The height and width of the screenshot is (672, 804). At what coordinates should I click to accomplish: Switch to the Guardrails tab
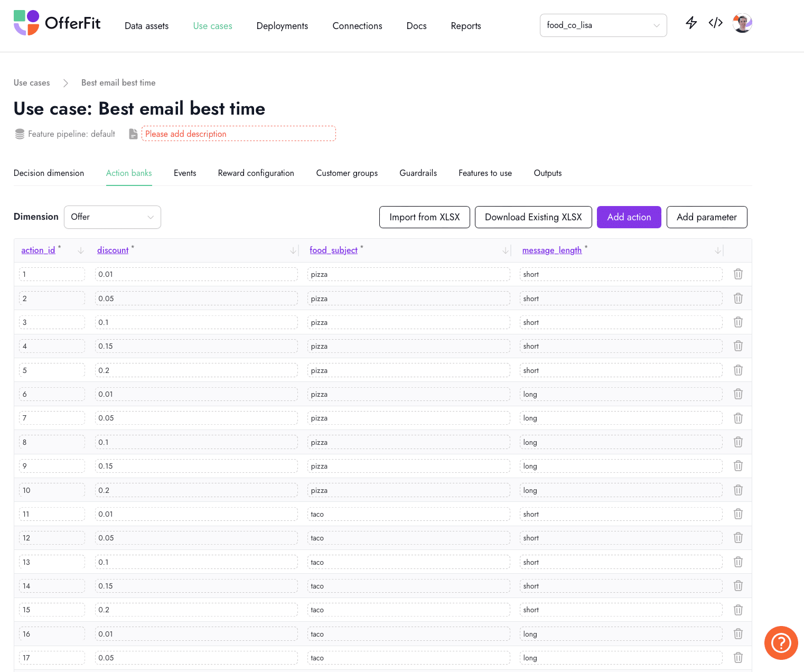pos(418,173)
